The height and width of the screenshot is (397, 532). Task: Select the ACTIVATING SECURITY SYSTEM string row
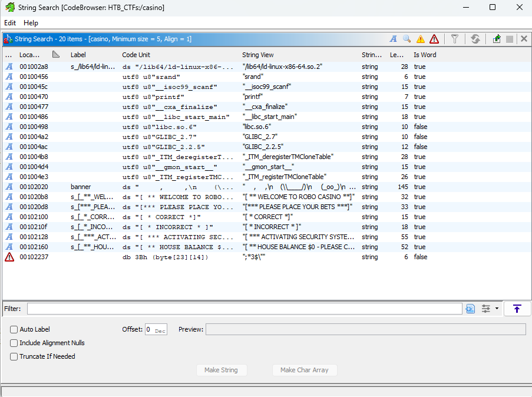coord(267,237)
